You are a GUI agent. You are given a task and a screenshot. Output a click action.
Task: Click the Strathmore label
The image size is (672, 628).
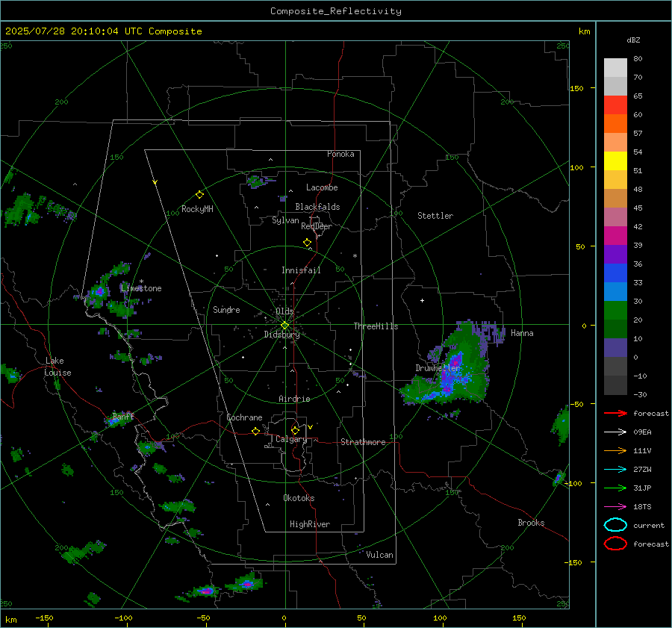coord(363,442)
